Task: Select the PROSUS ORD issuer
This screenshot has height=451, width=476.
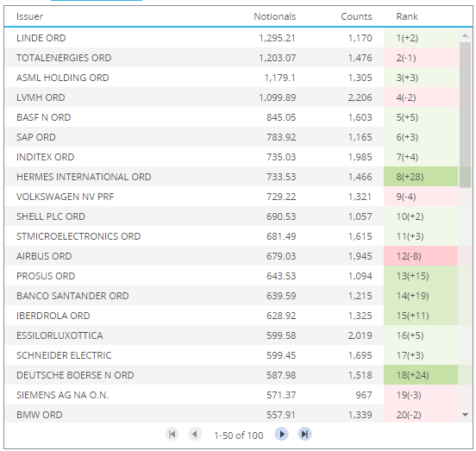Action: (46, 276)
